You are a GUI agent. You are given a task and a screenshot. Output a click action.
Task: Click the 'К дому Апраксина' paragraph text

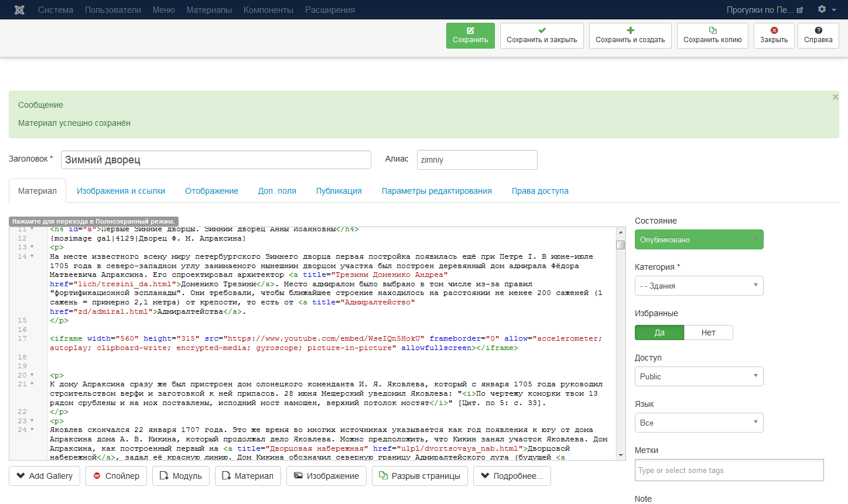pos(326,393)
